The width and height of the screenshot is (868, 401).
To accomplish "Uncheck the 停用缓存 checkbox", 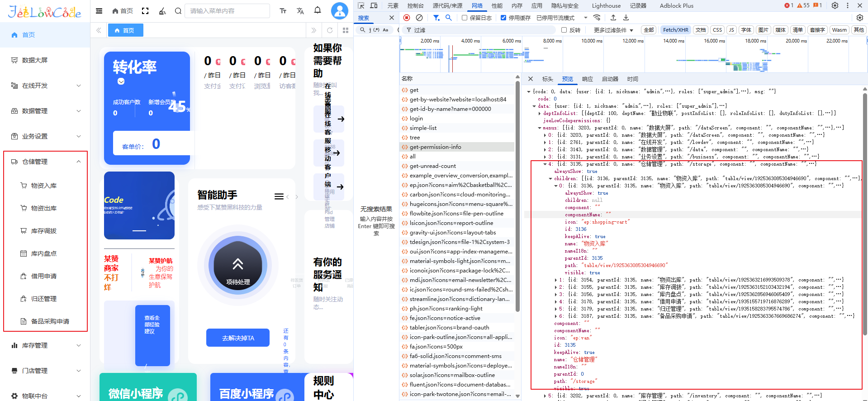I will point(503,18).
